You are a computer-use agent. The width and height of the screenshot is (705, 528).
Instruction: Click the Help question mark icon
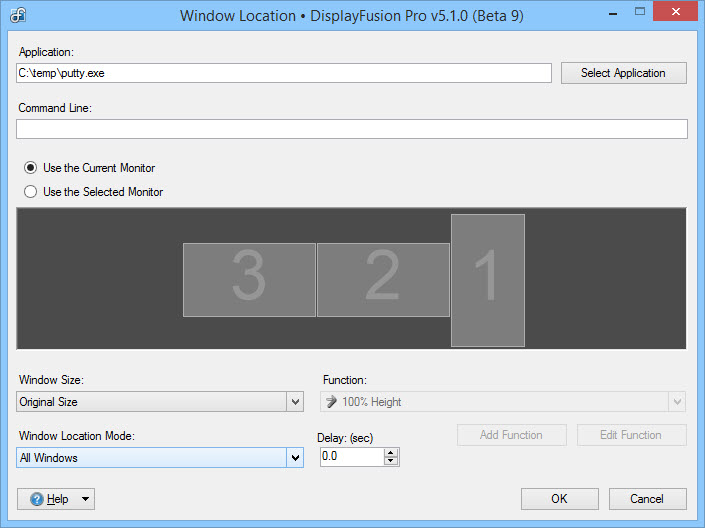click(x=37, y=499)
